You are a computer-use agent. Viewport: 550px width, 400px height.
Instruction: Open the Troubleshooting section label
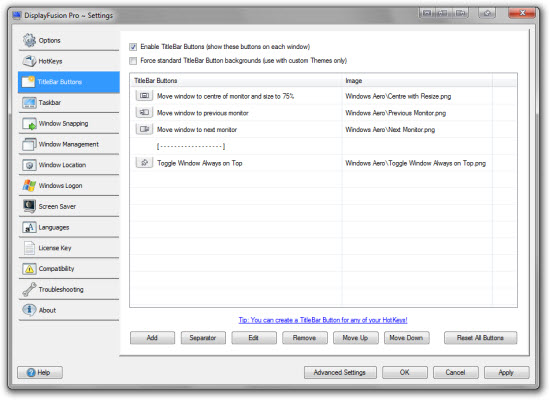click(x=61, y=289)
